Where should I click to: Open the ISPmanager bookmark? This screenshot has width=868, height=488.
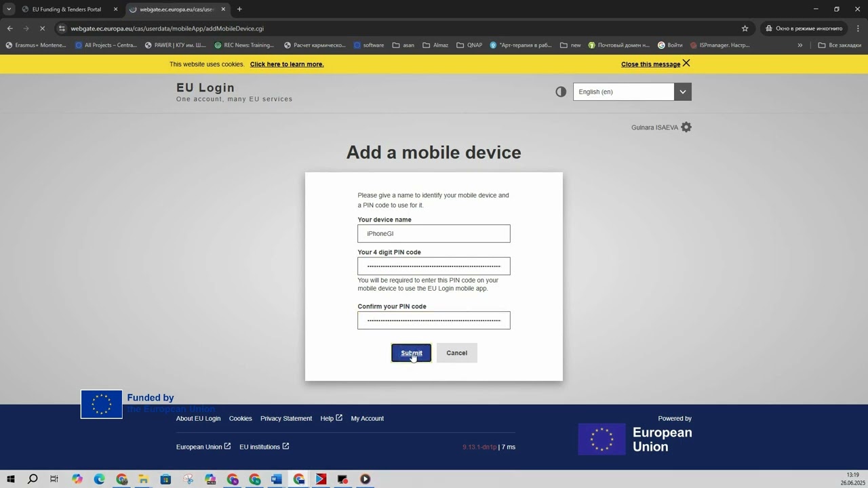(x=720, y=45)
